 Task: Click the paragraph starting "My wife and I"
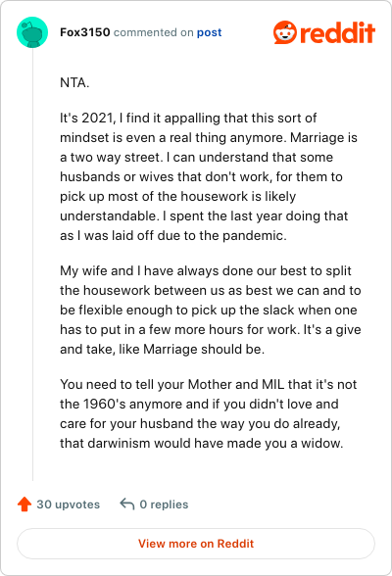click(211, 310)
